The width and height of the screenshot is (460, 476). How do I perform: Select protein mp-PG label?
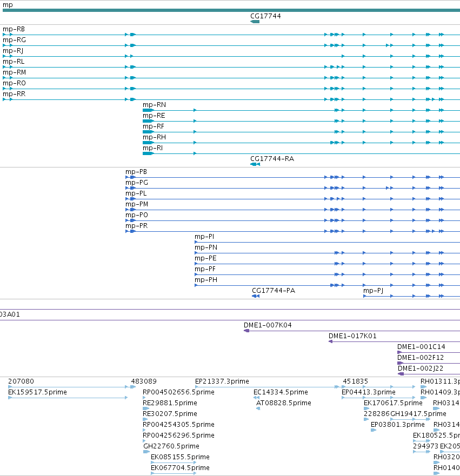tap(137, 183)
